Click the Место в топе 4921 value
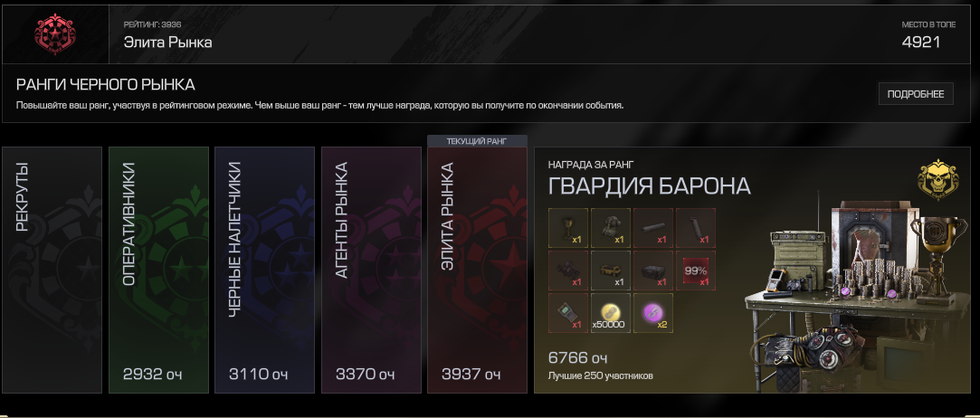The width and height of the screenshot is (980, 418). click(920, 43)
